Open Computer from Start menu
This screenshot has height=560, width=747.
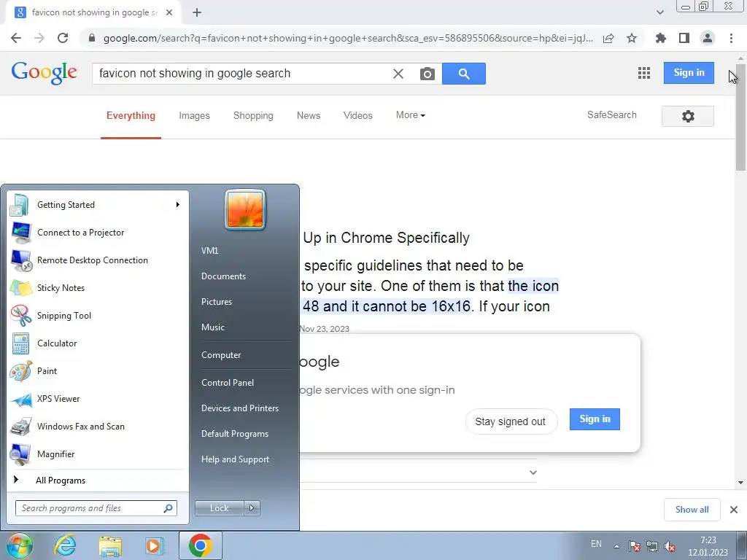pyautogui.click(x=221, y=355)
